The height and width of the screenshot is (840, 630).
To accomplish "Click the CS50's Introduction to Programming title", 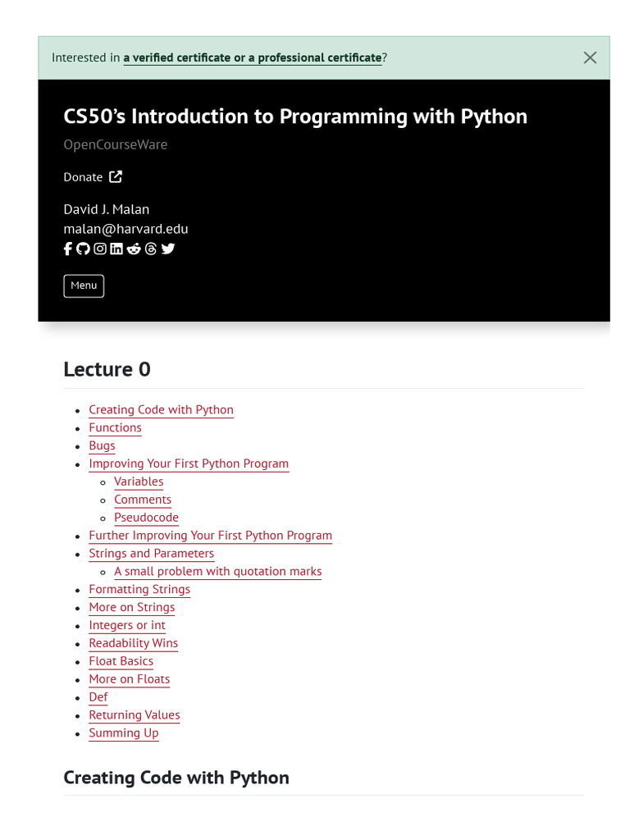I will 295,116.
